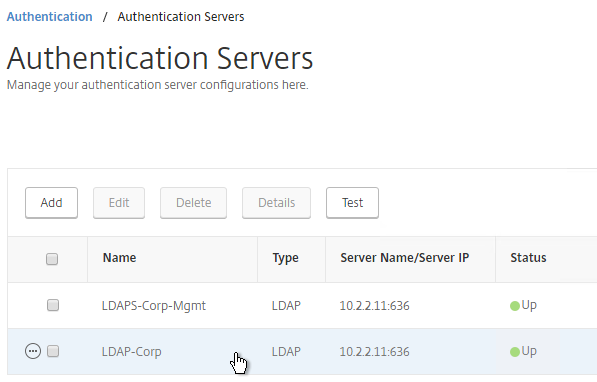This screenshot has width=597, height=382.
Task: Click the Edit button
Action: pyautogui.click(x=119, y=203)
